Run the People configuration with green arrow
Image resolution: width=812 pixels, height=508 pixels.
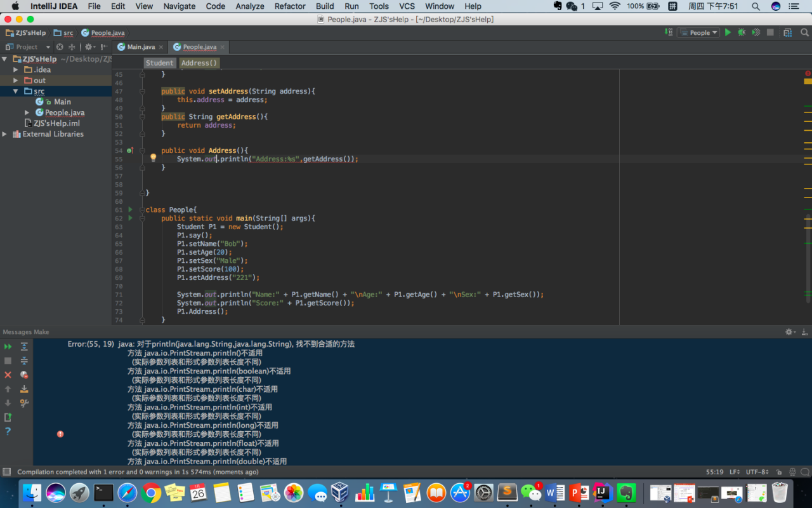pyautogui.click(x=728, y=32)
